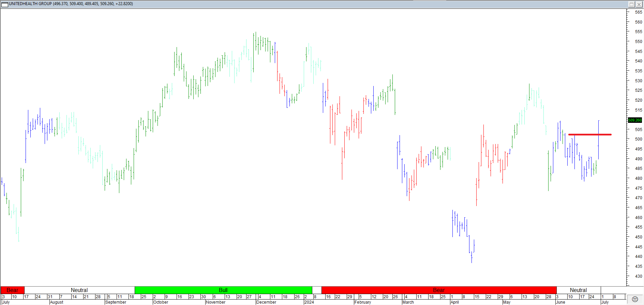
Task: Click the 500 price axis label
Action: tap(639, 139)
